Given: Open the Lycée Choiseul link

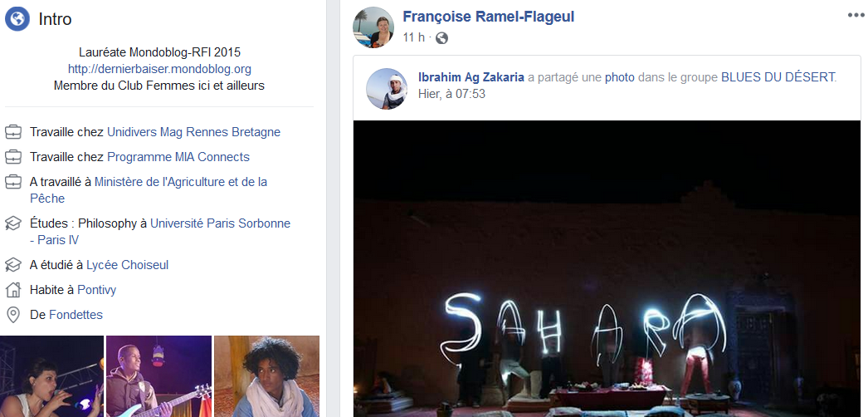Looking at the screenshot, I should [x=127, y=265].
